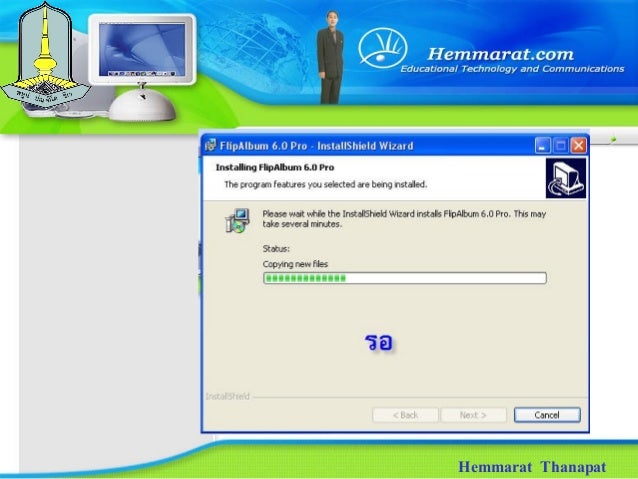Click the 'FlipAlbum 6.0 Pro - InstallShield Wizard' title

point(317,146)
